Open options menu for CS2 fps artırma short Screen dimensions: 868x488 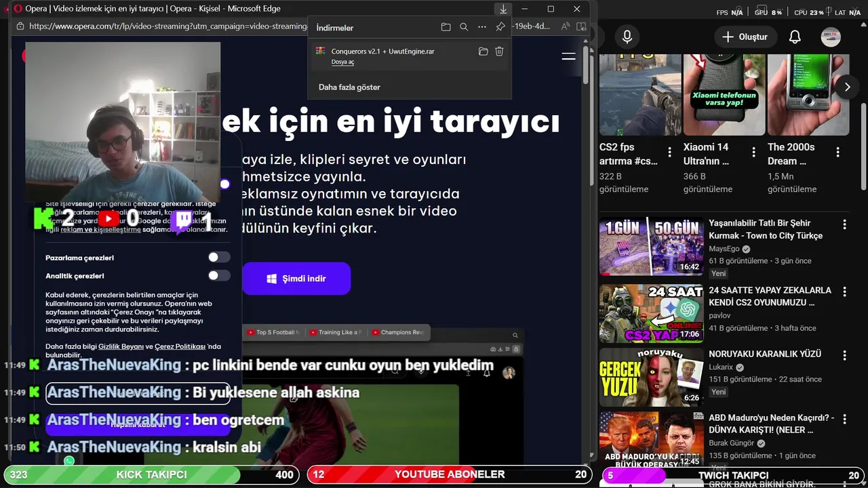click(x=669, y=152)
